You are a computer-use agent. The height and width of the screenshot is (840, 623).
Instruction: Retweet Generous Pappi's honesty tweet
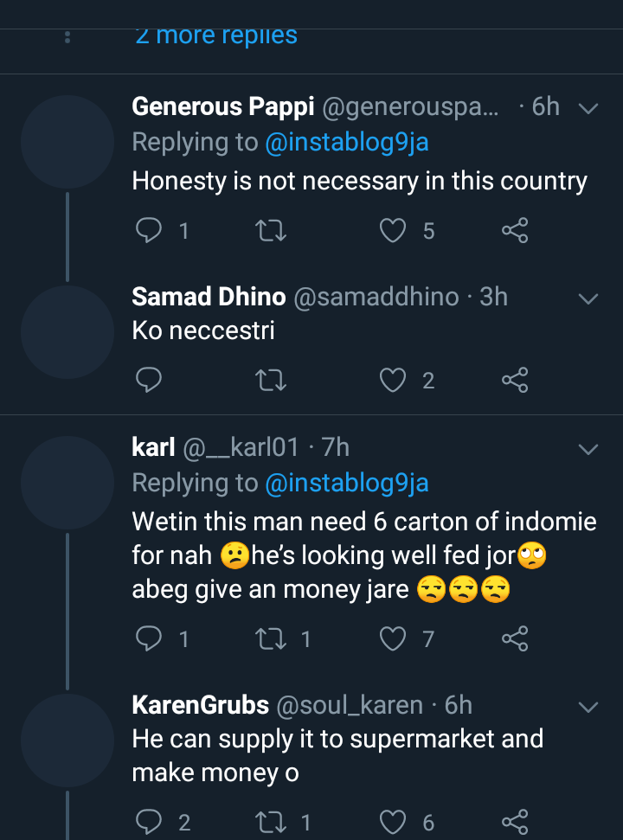click(x=272, y=230)
